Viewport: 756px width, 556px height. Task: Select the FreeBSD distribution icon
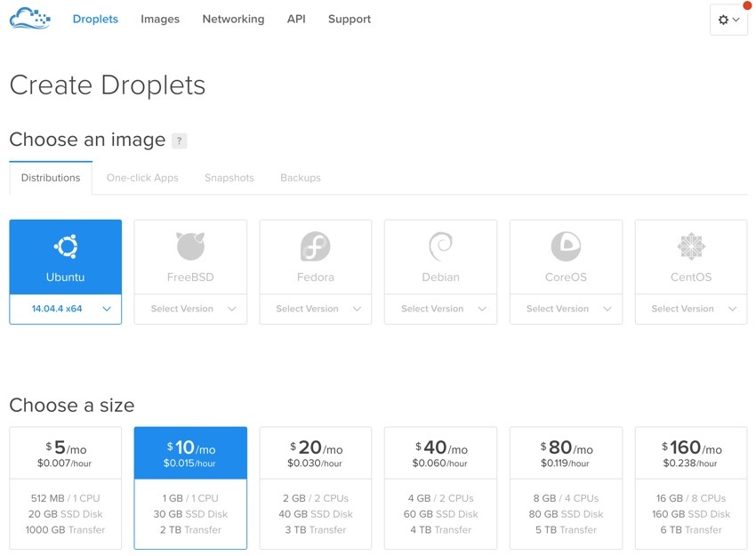[x=190, y=246]
